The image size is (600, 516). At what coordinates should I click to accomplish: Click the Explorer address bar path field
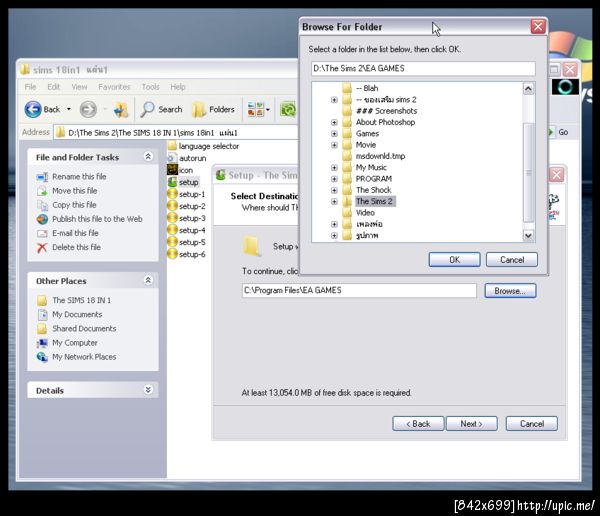[176, 133]
